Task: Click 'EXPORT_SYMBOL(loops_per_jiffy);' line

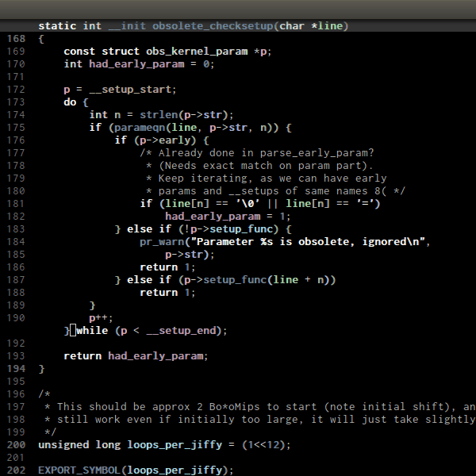Action: point(136,470)
